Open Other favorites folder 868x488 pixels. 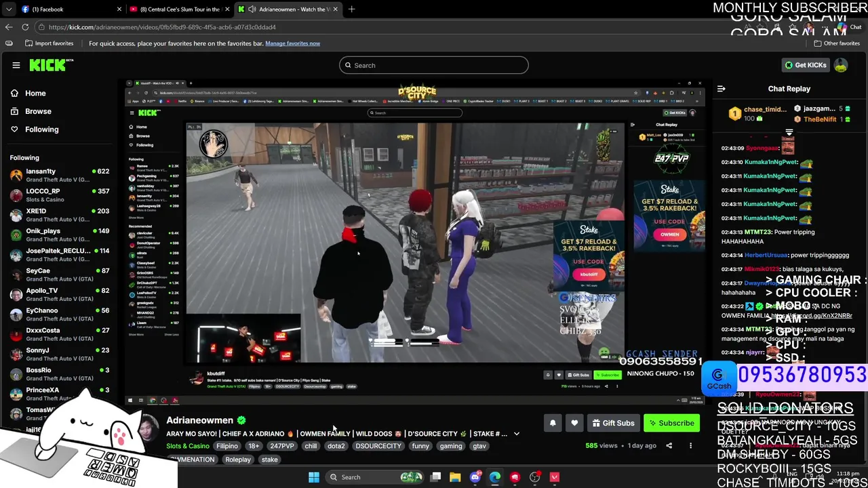click(837, 43)
